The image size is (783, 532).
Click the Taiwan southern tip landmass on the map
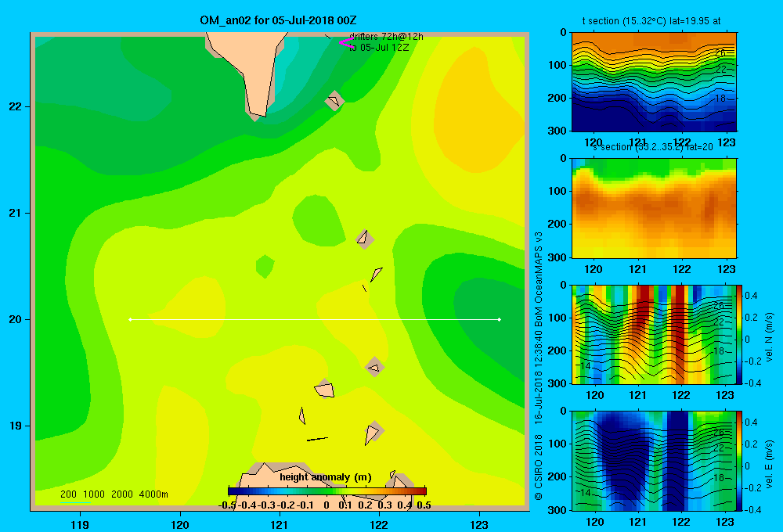(x=254, y=70)
